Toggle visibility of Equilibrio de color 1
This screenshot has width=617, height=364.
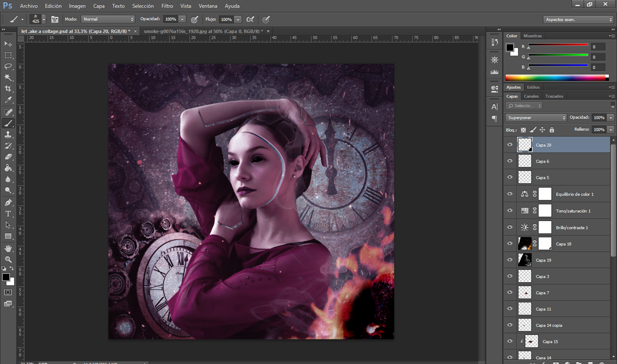(510, 194)
